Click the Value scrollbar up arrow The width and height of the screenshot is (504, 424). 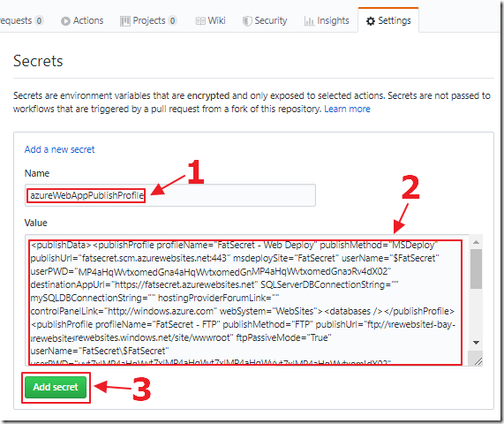pyautogui.click(x=477, y=242)
